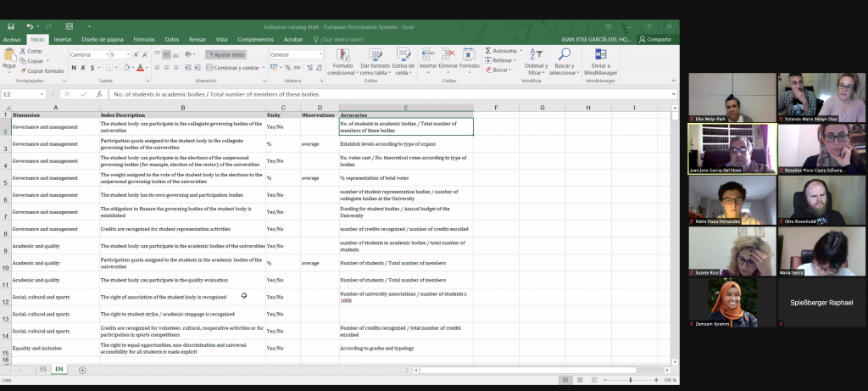Image resolution: width=868 pixels, height=391 pixels.
Task: Click the Save icon in quick access toolbar
Action: 9,26
